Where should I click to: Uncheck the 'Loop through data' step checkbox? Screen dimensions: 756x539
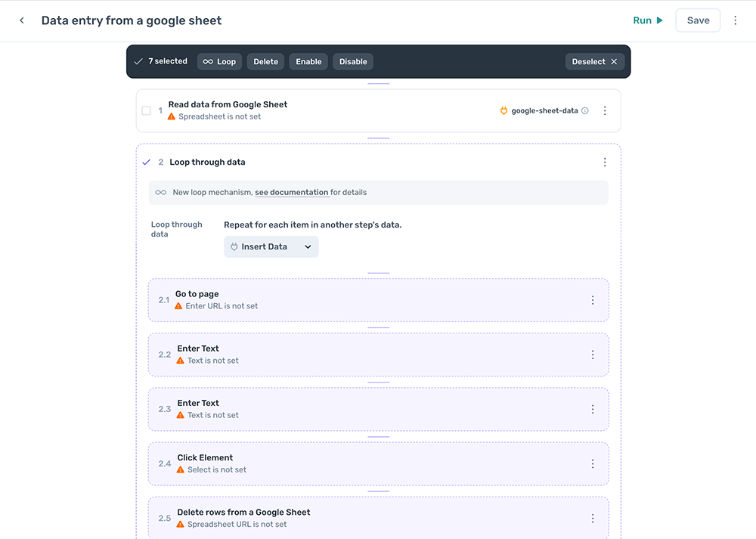(146, 162)
